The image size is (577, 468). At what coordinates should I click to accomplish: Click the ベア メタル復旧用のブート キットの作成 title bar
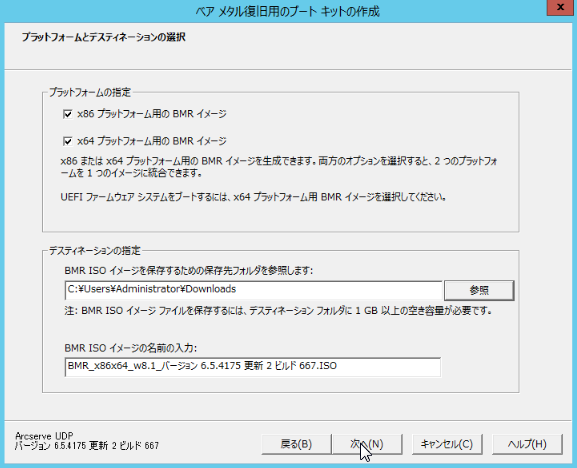(287, 12)
